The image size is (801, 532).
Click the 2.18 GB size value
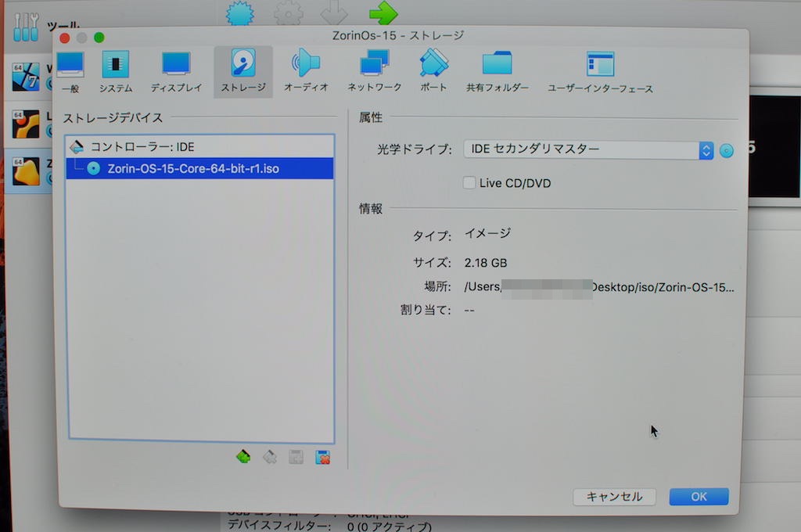click(x=485, y=263)
